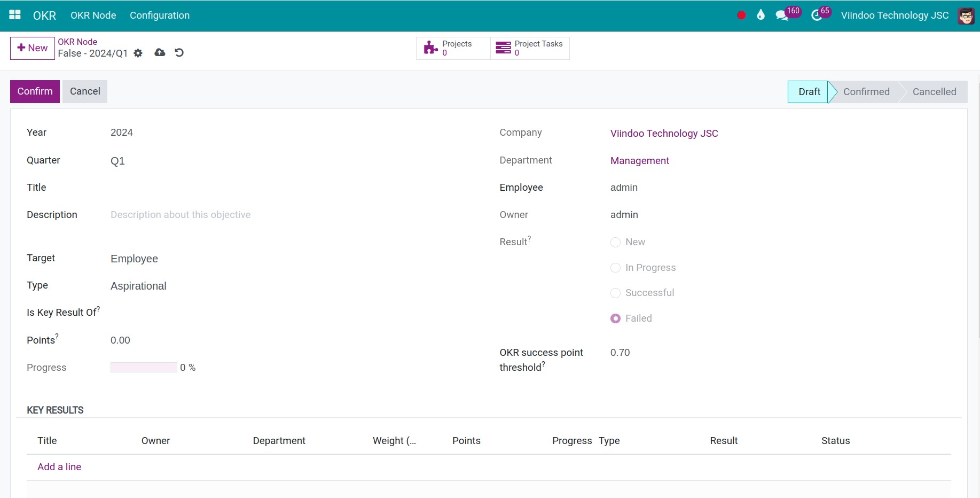980x498 pixels.
Task: Click the Confirmed status stage
Action: pos(866,92)
